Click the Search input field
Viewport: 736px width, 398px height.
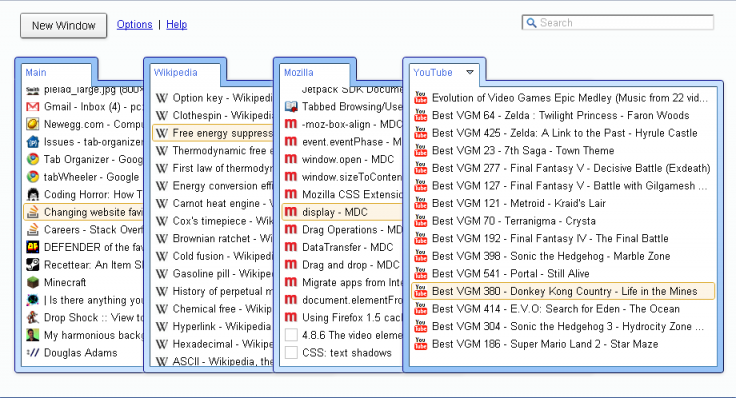click(618, 23)
